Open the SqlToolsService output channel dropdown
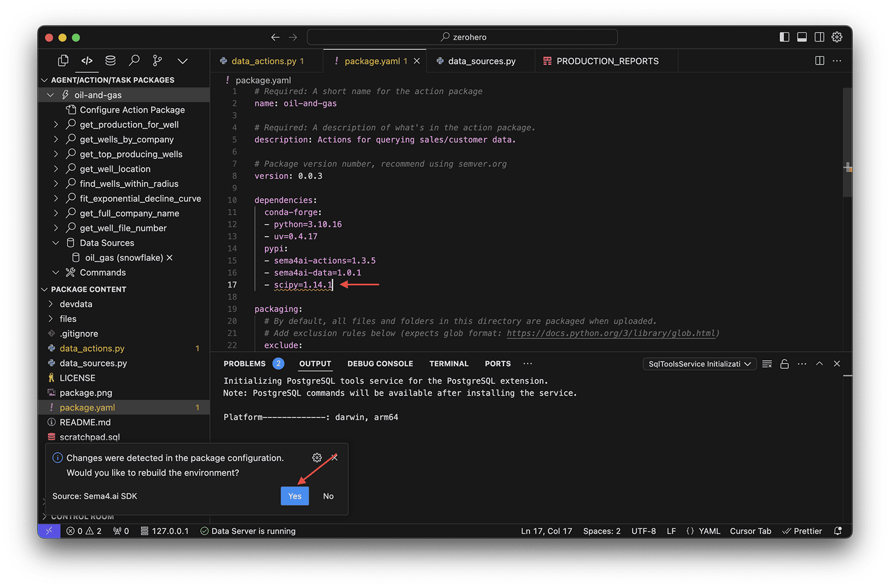 coord(699,364)
